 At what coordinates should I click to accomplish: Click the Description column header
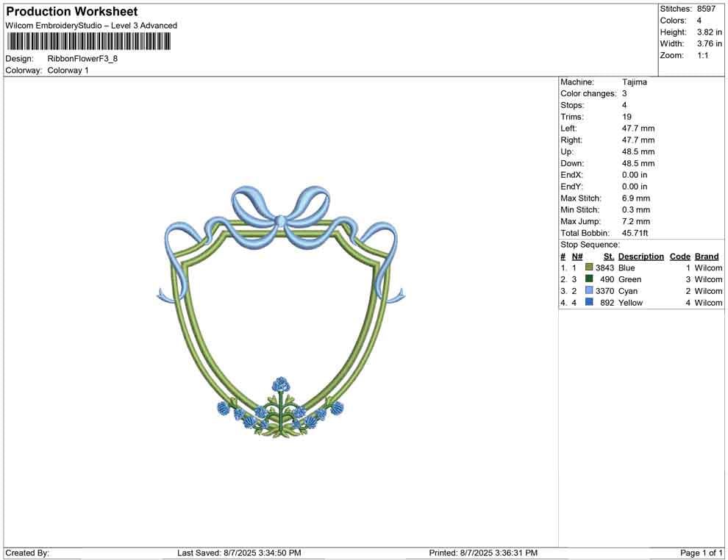[x=640, y=256]
